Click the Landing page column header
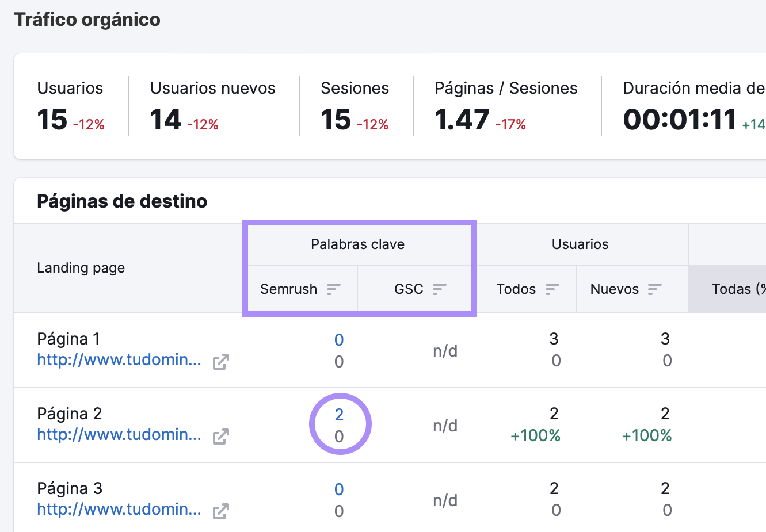 81,268
